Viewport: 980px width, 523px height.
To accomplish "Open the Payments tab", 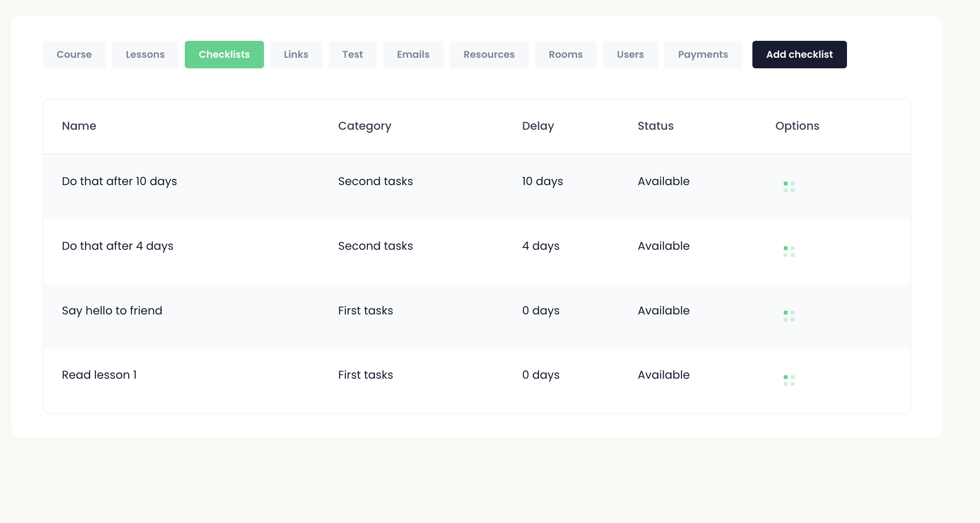I will click(x=703, y=55).
